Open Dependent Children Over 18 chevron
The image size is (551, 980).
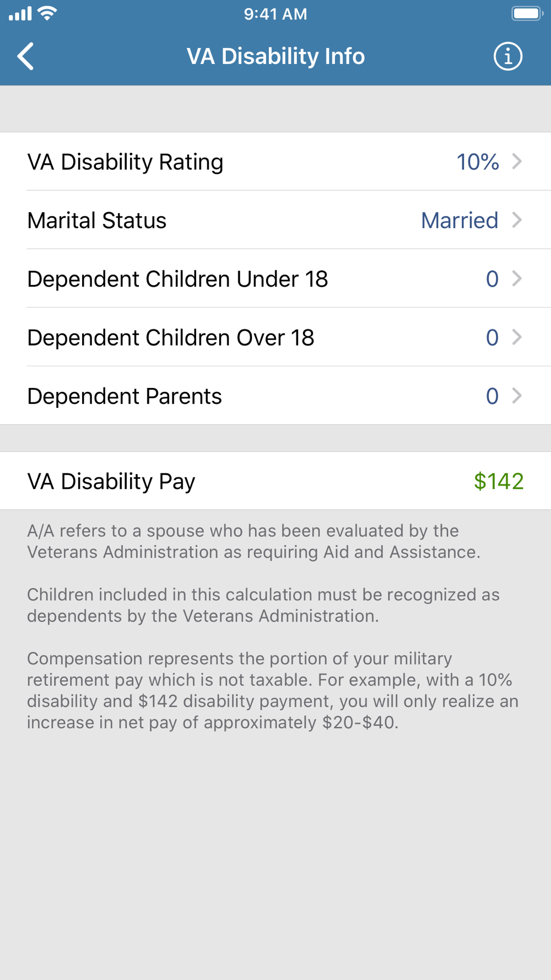point(517,337)
